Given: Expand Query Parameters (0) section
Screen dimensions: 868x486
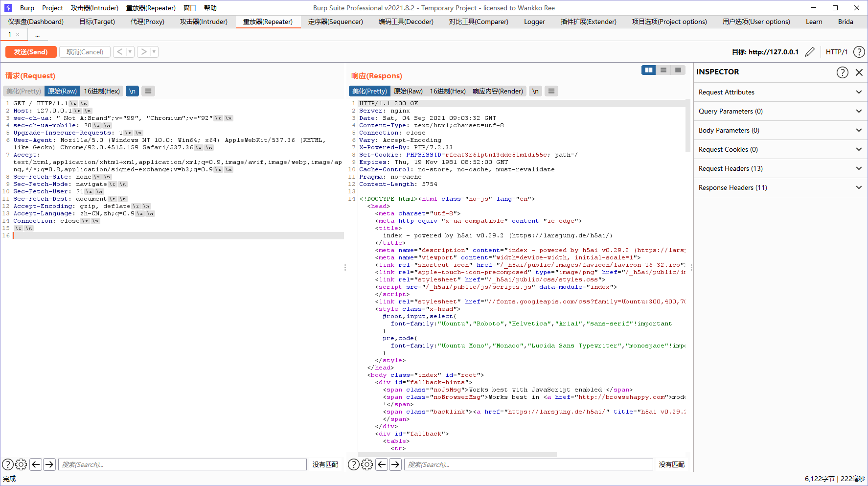Looking at the screenshot, I should tap(780, 111).
